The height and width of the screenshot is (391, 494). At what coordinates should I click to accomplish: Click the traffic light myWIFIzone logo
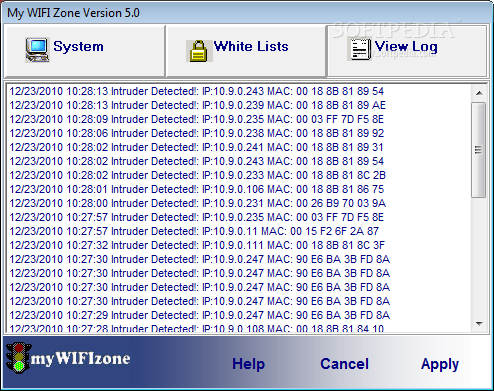pyautogui.click(x=68, y=359)
